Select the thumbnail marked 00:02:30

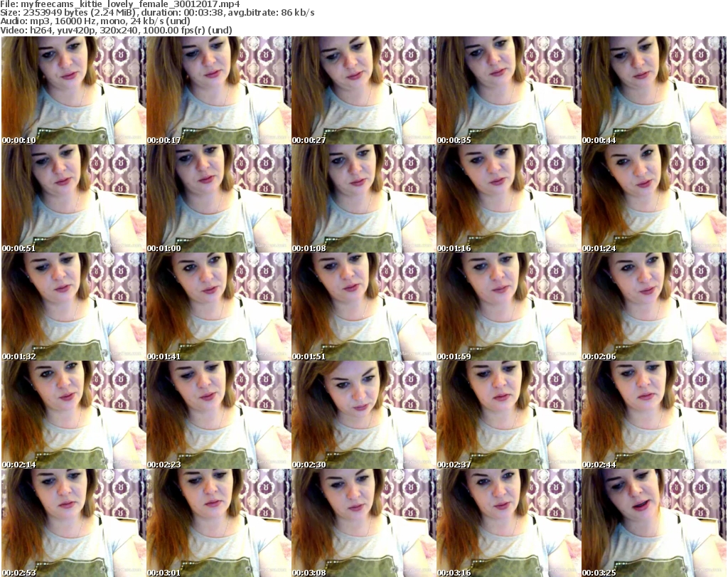(363, 415)
